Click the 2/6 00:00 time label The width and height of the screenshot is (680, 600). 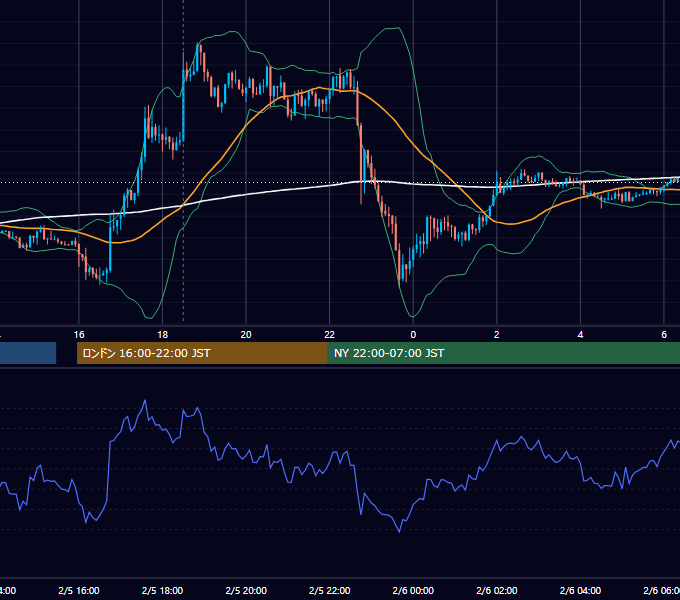pyautogui.click(x=413, y=590)
